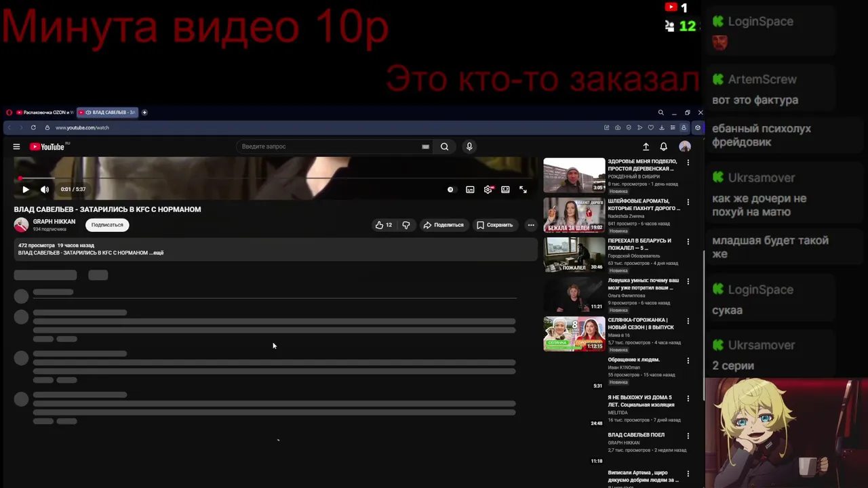Open ПЕРЕЕХАЛ В БЕЛАРУСЬ И ПОЖАЛЕЛ title
The height and width of the screenshot is (488, 868).
[639, 244]
